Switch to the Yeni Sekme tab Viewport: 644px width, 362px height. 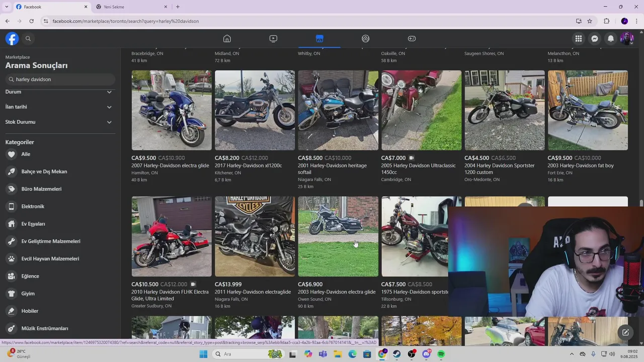click(131, 7)
